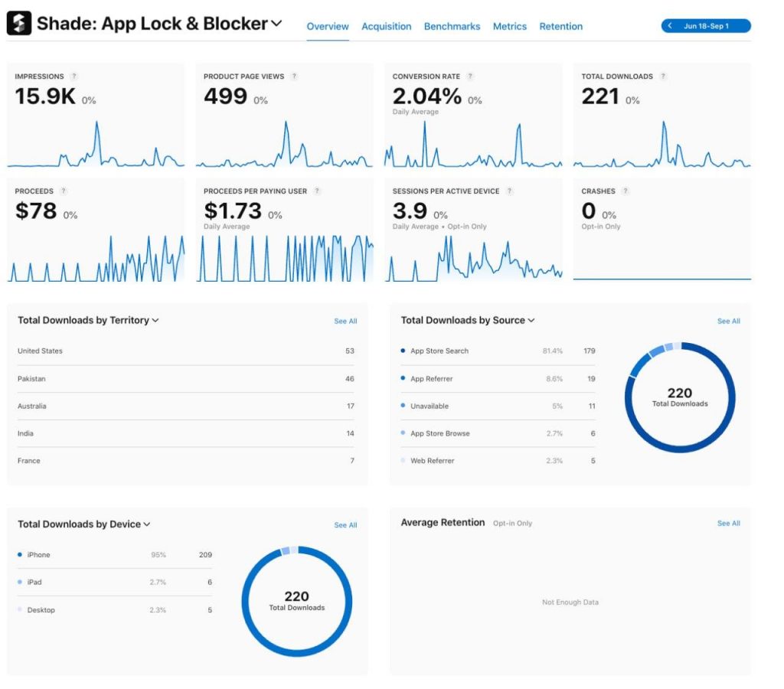Open the Retention tab
784x689 pixels.
(561, 26)
